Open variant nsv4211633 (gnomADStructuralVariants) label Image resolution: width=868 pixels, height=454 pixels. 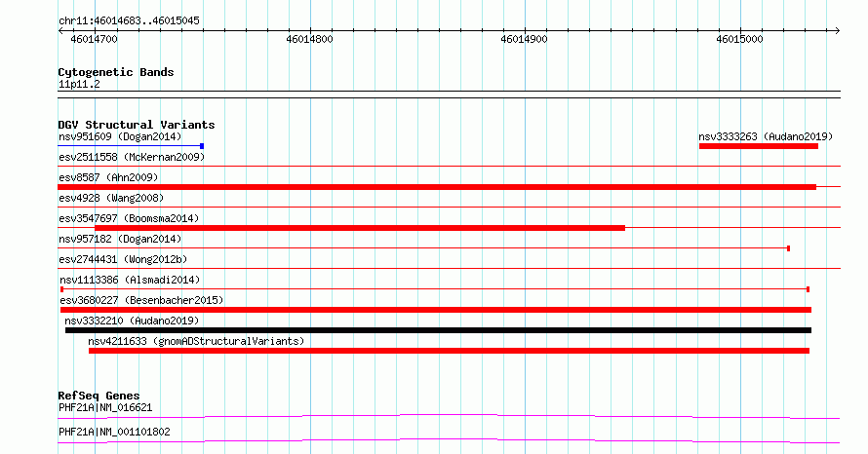(196, 341)
